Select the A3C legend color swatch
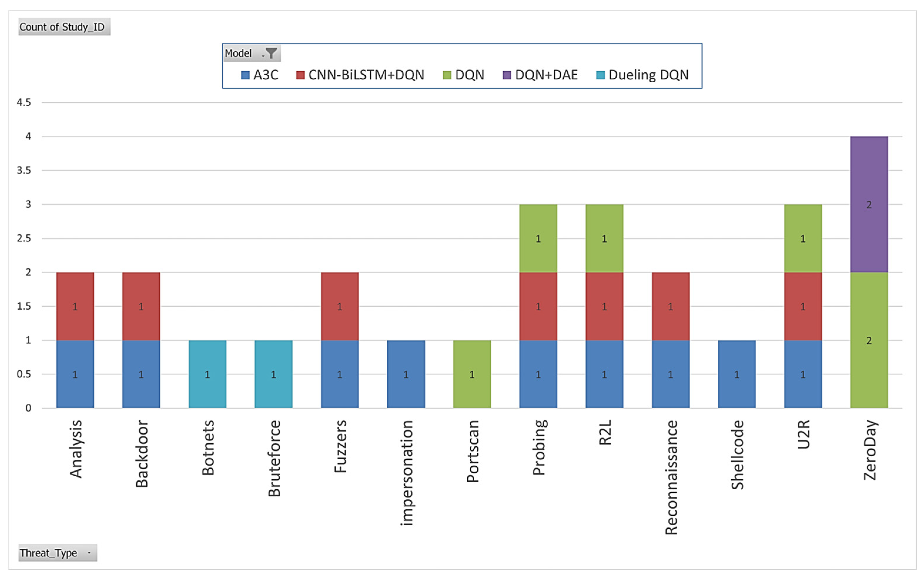The height and width of the screenshot is (576, 924). point(245,75)
